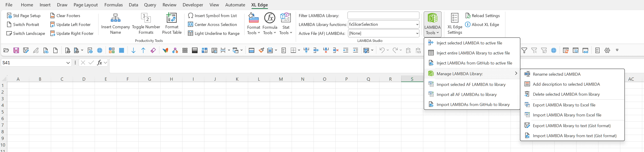
Task: Choose Export LAMBDA library to Excel file
Action: (x=572, y=105)
